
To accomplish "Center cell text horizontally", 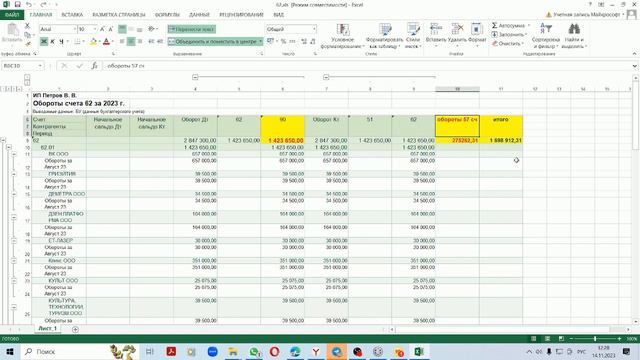I will (x=131, y=41).
